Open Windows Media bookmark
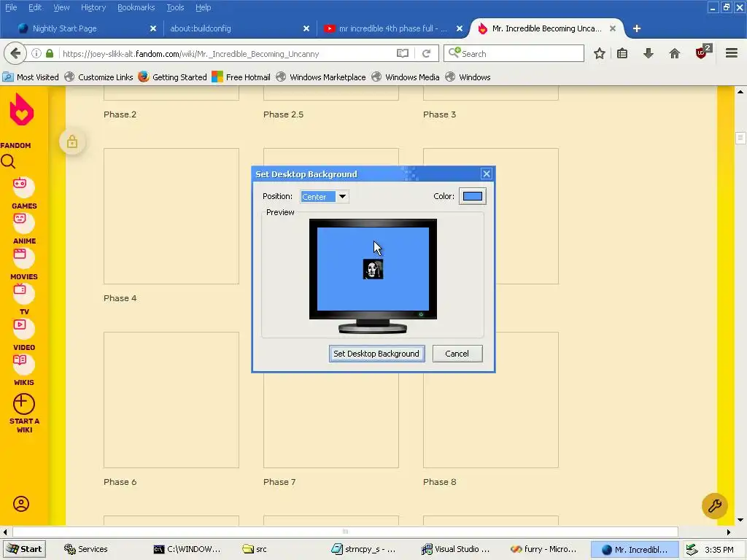Screen dimensions: 747x560 tap(406, 77)
